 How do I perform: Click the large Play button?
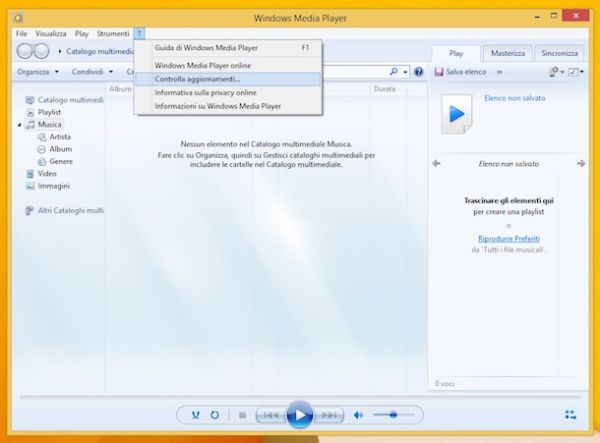pyautogui.click(x=299, y=414)
